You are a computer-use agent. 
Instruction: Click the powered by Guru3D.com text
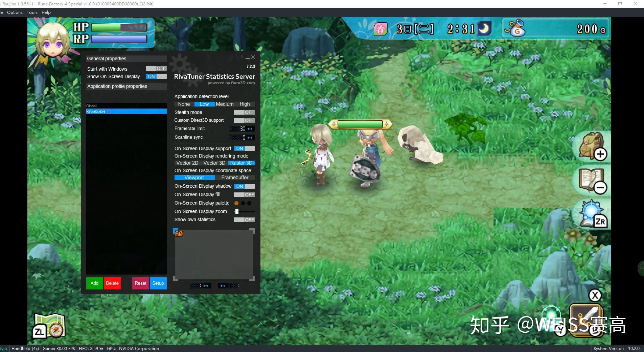[231, 83]
